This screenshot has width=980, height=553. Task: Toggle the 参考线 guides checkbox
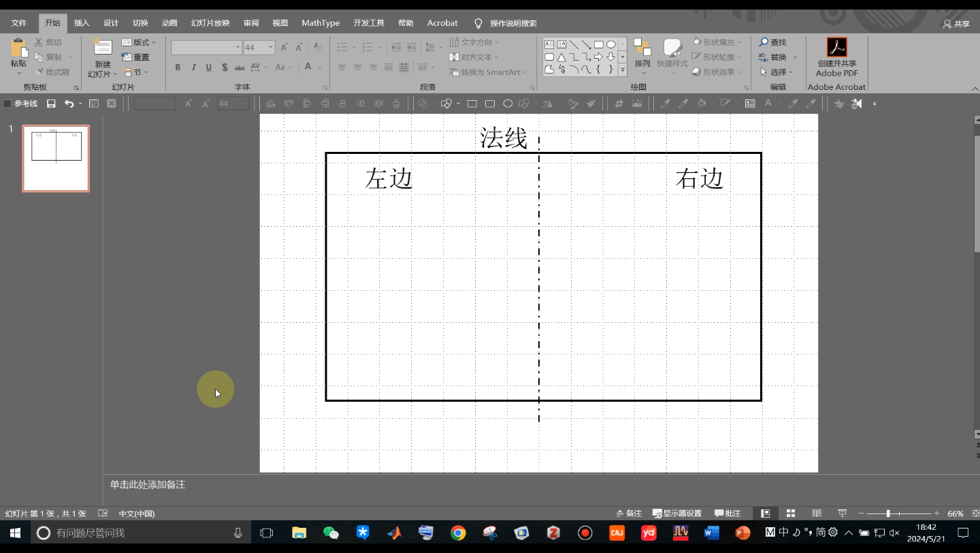pos(7,104)
